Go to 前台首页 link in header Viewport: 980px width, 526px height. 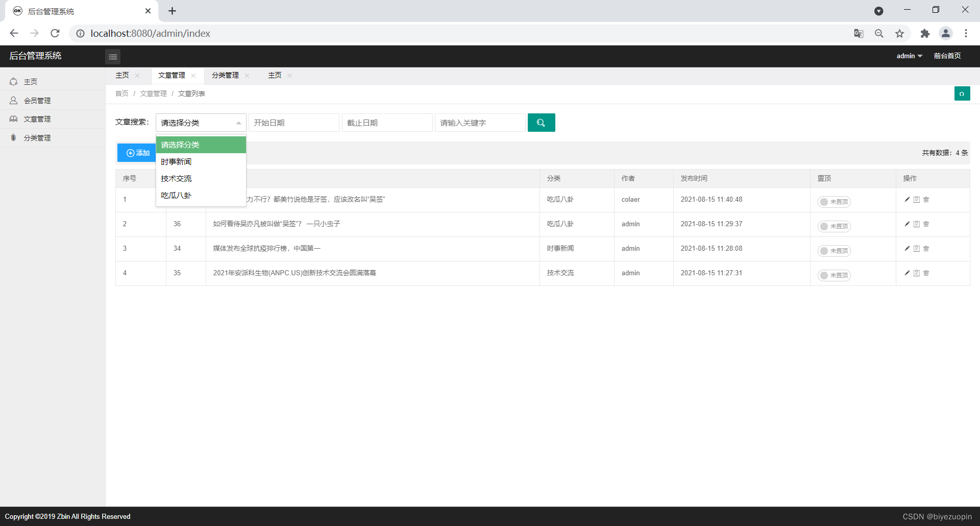947,56
